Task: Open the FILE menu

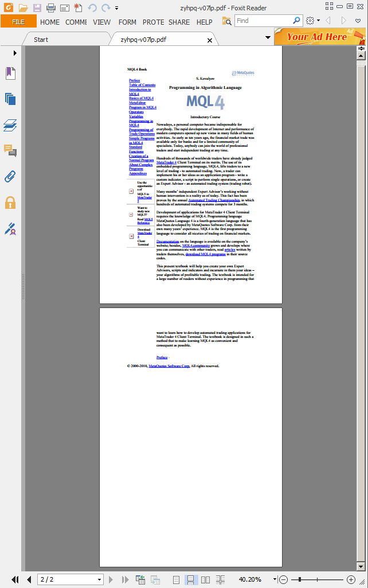Action: click(18, 22)
